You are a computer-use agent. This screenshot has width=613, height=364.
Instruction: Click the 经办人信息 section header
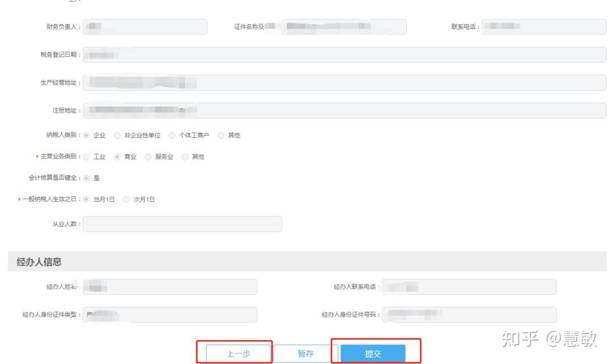click(x=307, y=262)
